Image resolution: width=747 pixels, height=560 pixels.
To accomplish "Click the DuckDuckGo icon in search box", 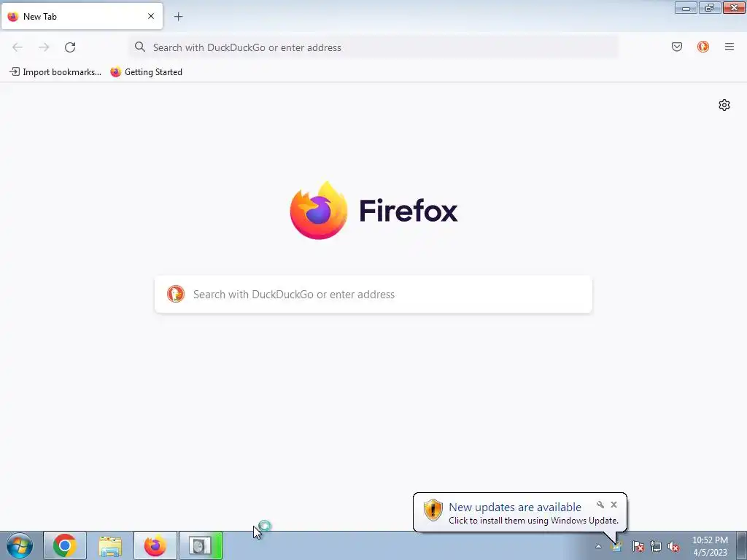I will coord(175,294).
